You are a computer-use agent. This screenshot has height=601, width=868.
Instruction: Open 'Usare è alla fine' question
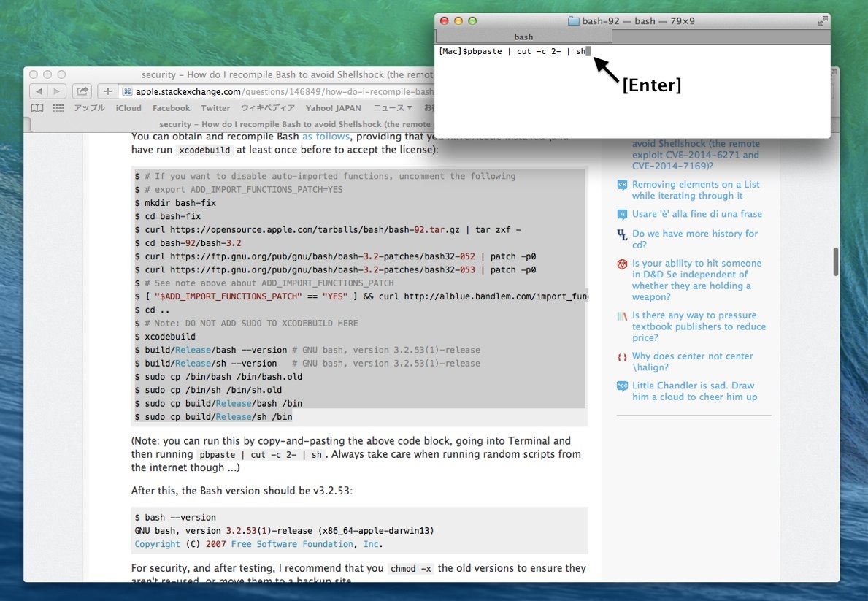click(697, 214)
